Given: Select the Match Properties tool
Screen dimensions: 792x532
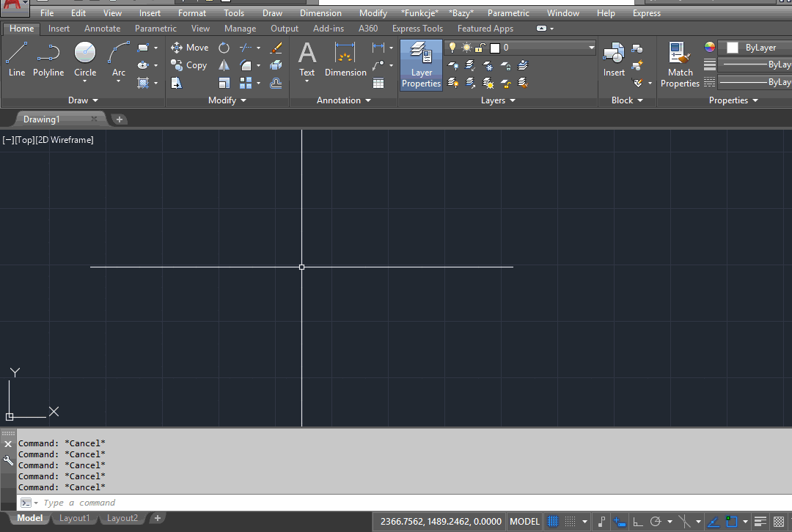Looking at the screenshot, I should 680,64.
